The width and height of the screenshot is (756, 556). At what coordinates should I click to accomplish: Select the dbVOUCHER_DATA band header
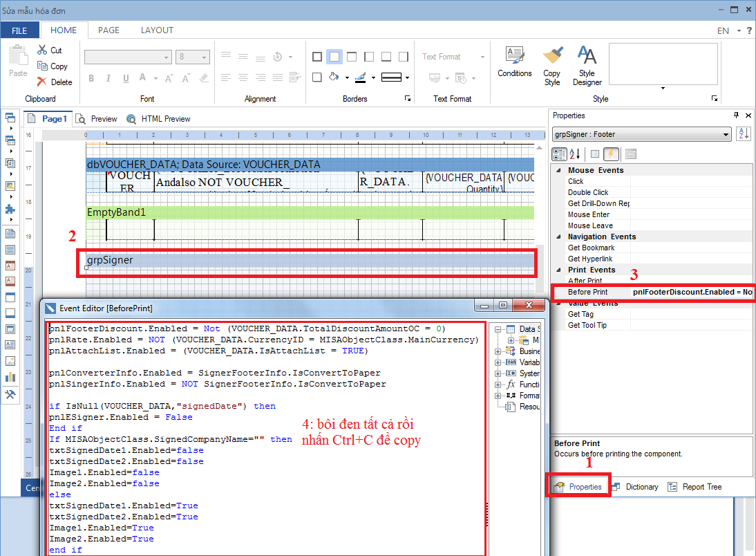(310, 165)
